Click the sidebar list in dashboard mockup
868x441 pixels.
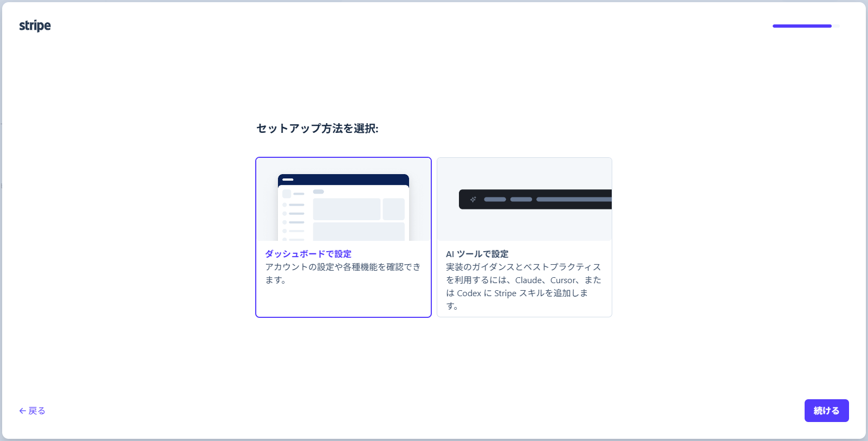pos(294,216)
